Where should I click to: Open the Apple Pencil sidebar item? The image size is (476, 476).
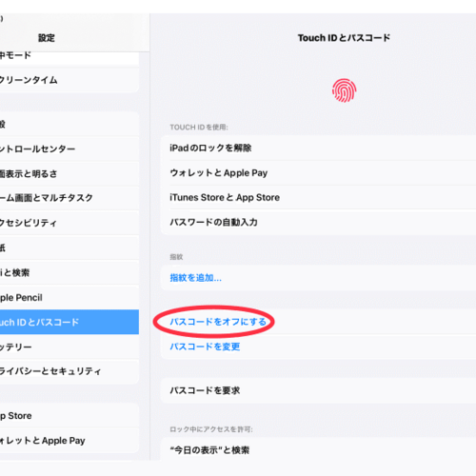coord(69,297)
